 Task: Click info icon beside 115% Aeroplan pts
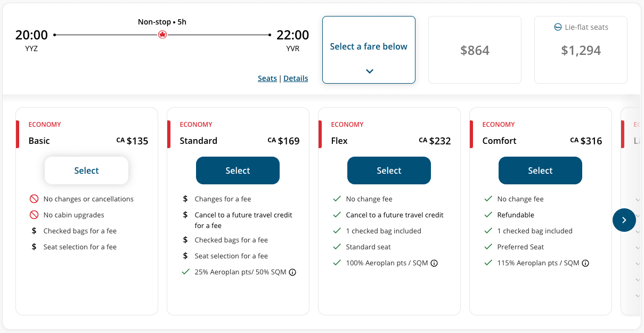tap(585, 263)
